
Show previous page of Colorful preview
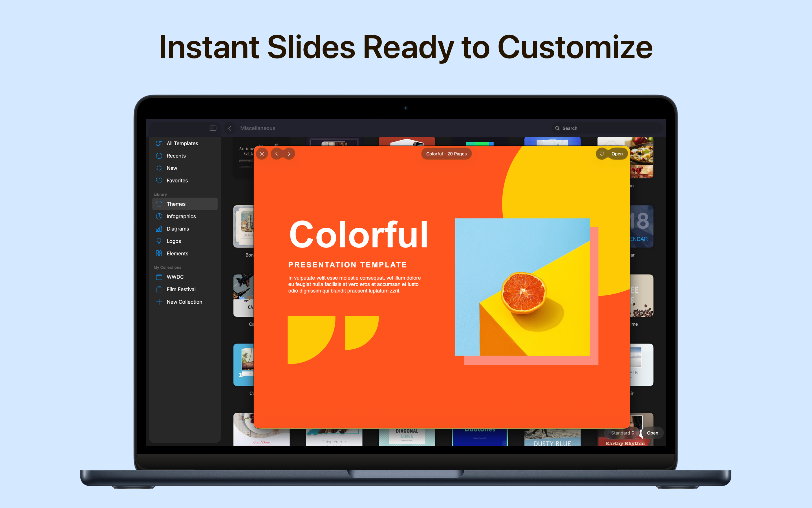277,154
